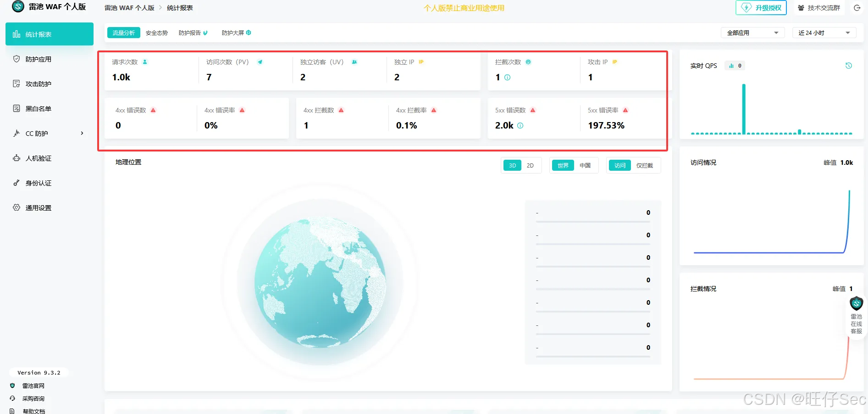The image size is (868, 414).
Task: Click the info icon next to 拦截次数 value 1
Action: pyautogui.click(x=507, y=78)
